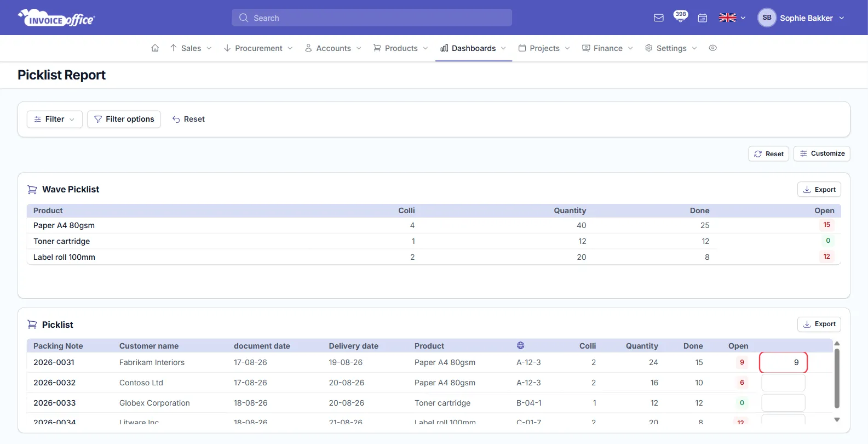Click the funnel icon in Filter options
This screenshot has width=868, height=444.
pos(98,119)
